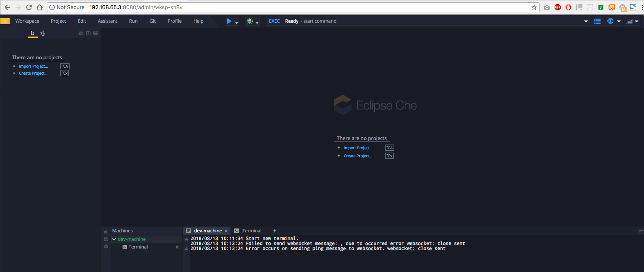Open the command list dropdown arrow
This screenshot has width=644, height=272.
point(586,22)
